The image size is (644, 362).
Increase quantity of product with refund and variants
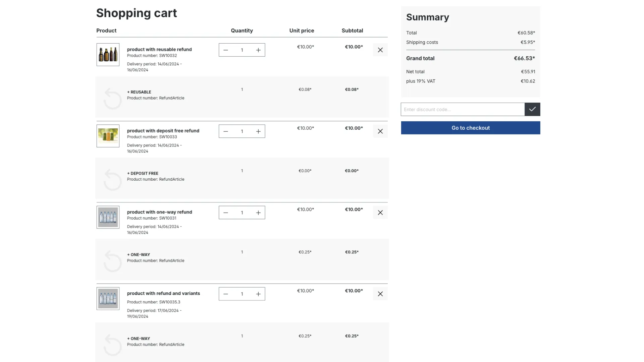258,294
